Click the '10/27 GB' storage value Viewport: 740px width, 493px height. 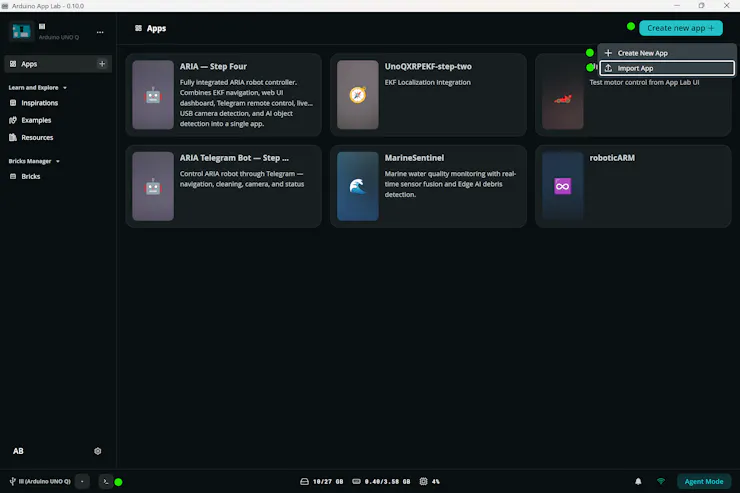coord(328,482)
